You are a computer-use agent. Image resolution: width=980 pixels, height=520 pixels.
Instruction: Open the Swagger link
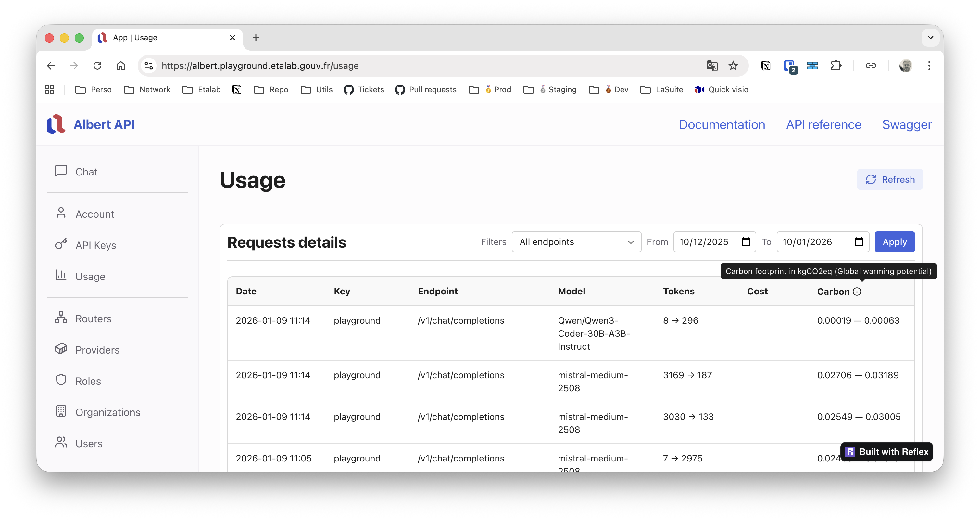[x=907, y=124]
